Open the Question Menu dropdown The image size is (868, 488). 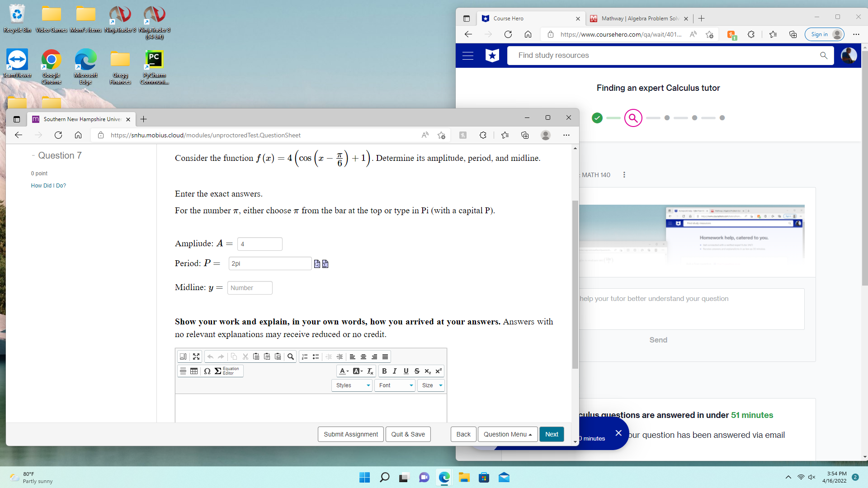click(x=507, y=434)
